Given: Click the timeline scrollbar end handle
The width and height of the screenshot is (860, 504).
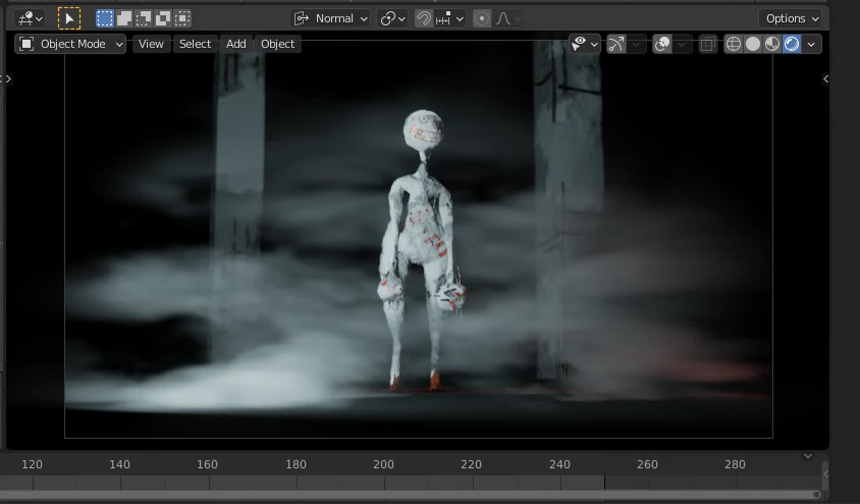Looking at the screenshot, I should [817, 495].
